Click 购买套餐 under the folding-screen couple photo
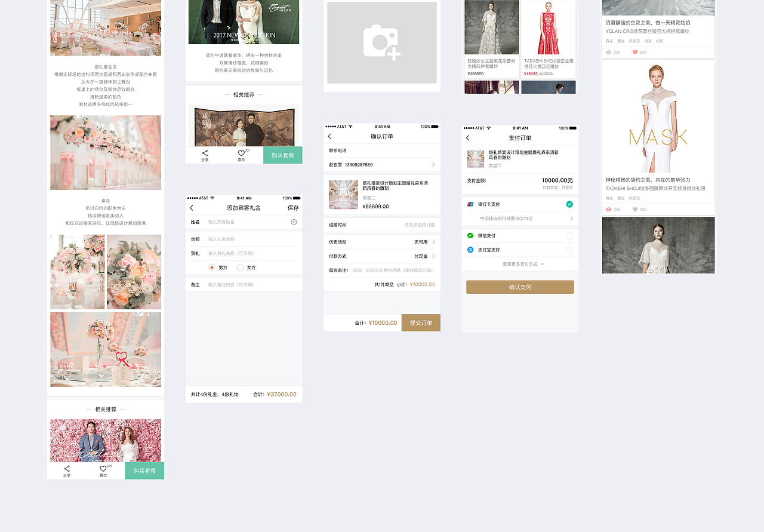The height and width of the screenshot is (532, 764). [x=282, y=155]
